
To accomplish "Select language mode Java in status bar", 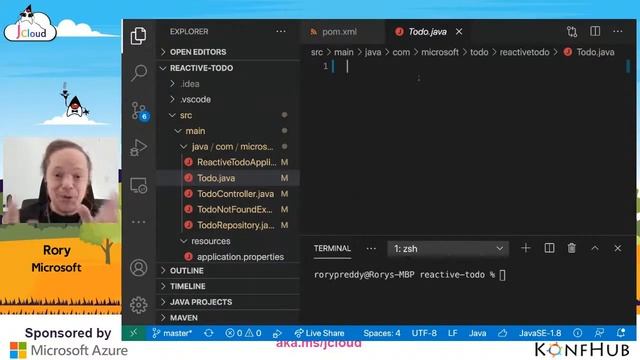I will tap(477, 333).
